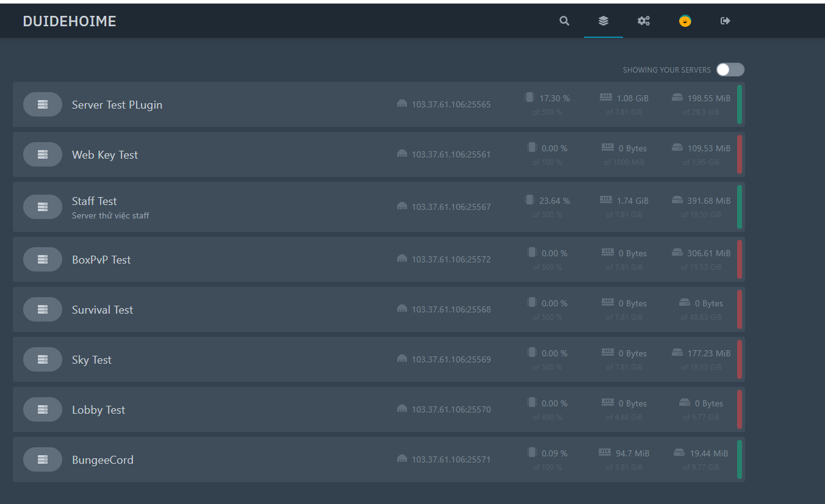
Task: Open the Survival Test server
Action: [x=103, y=310]
